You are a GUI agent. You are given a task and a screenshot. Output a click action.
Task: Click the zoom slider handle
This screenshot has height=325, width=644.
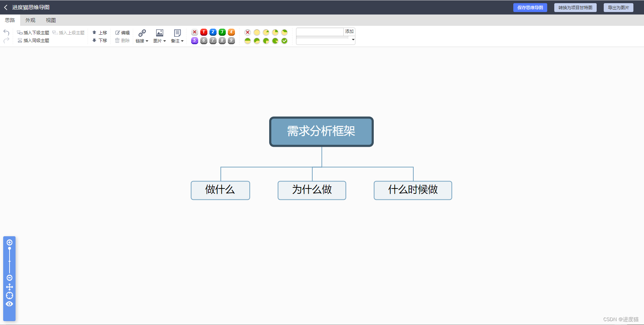click(10, 249)
